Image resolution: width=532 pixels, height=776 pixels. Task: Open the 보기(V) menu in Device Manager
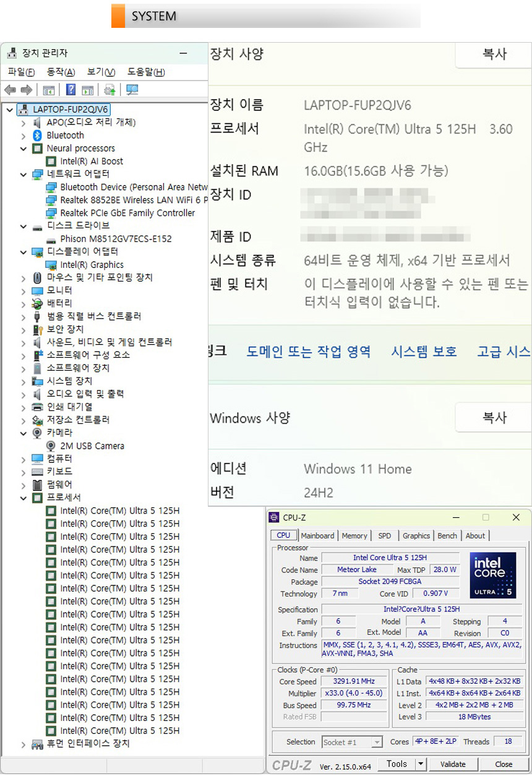(x=101, y=72)
